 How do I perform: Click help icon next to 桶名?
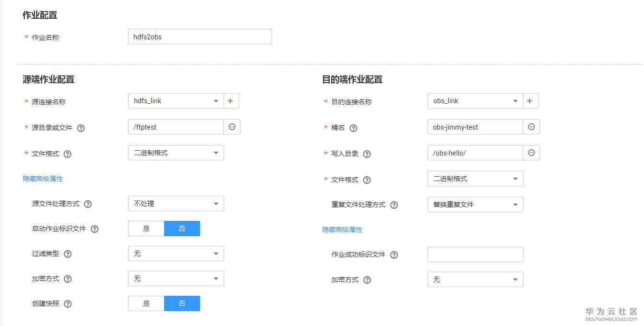click(x=354, y=128)
